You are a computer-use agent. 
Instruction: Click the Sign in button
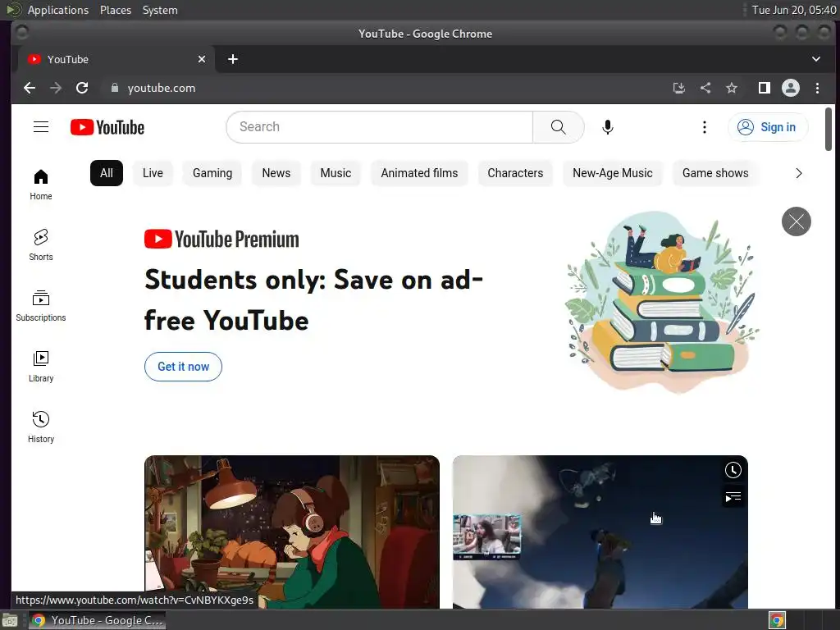pyautogui.click(x=767, y=127)
